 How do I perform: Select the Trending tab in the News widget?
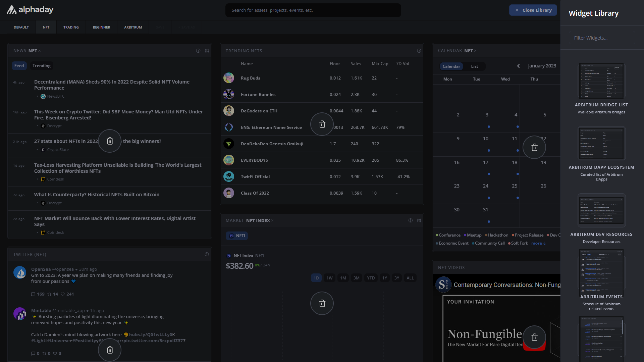[x=41, y=65]
